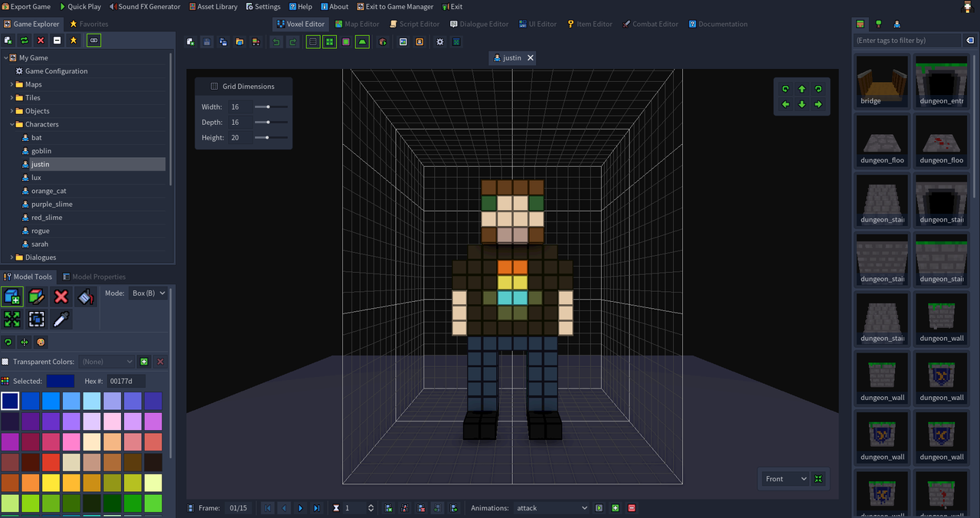Open the Combat Editor tab
The width and height of the screenshot is (980, 518).
pos(650,24)
